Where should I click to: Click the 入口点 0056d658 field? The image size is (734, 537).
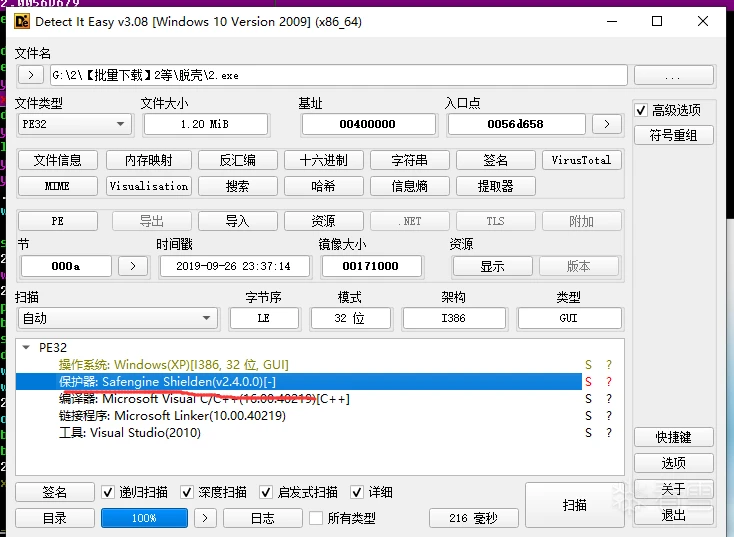(x=515, y=124)
